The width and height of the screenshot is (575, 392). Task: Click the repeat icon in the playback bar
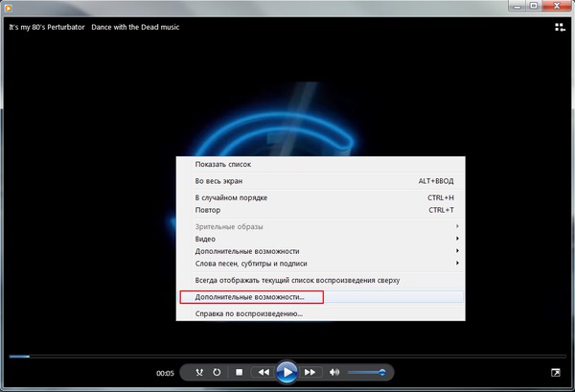pyautogui.click(x=218, y=372)
